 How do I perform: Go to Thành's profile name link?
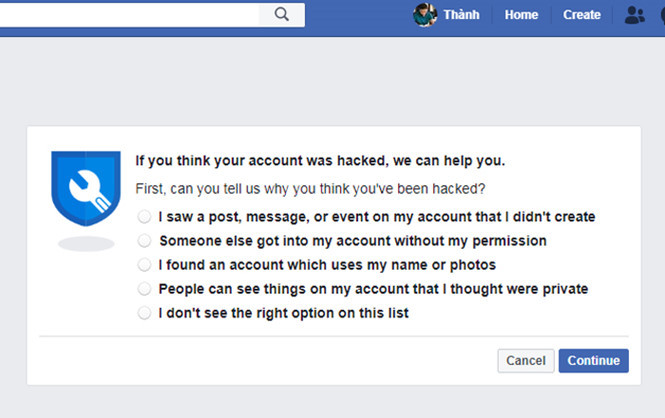tap(462, 15)
